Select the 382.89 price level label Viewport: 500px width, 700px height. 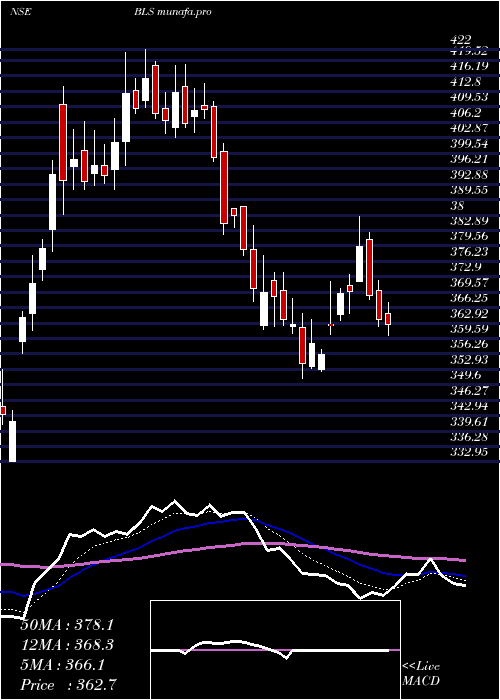(469, 221)
